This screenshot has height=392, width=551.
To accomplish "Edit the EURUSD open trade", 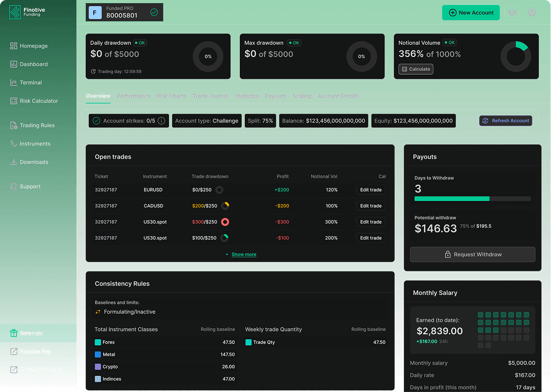I will coord(370,190).
